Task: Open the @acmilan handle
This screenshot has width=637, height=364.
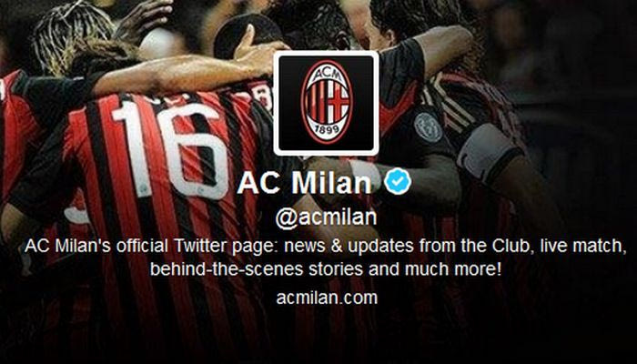Action: point(326,218)
